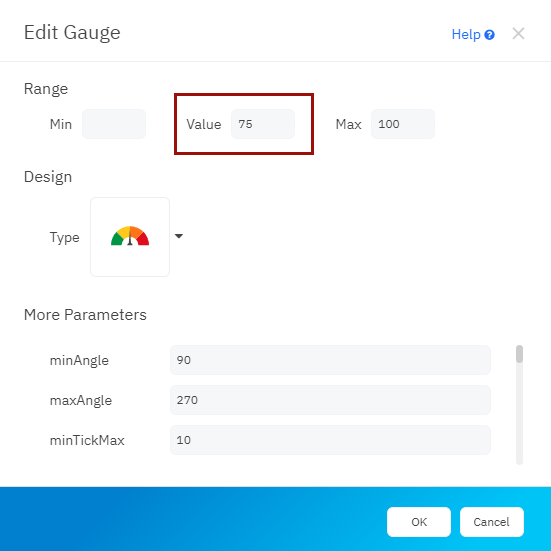Click the Value field showing 75

[x=263, y=124]
